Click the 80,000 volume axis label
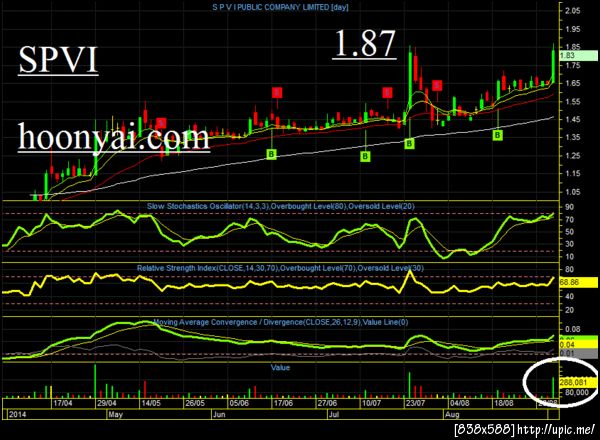Image resolution: width=600 pixels, height=440 pixels. click(x=576, y=392)
